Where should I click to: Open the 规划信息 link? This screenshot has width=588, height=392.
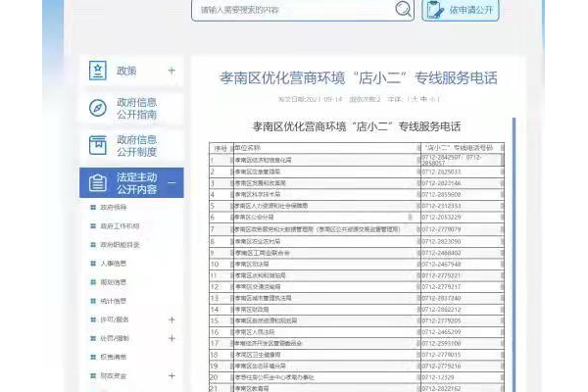[114, 282]
